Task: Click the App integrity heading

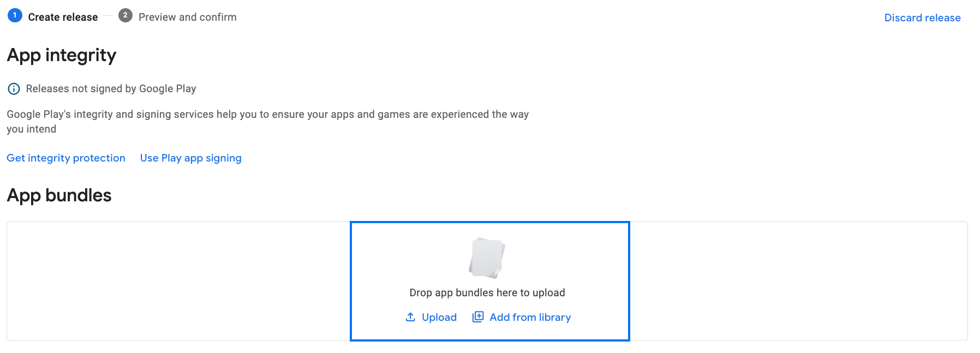Action: (x=62, y=55)
